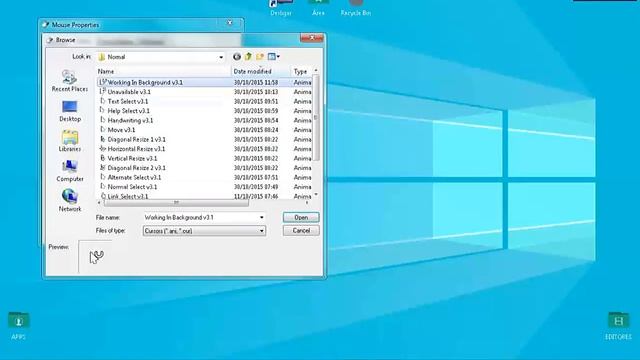Open the Files of type dropdown
This screenshot has width=640, height=360.
click(x=204, y=231)
